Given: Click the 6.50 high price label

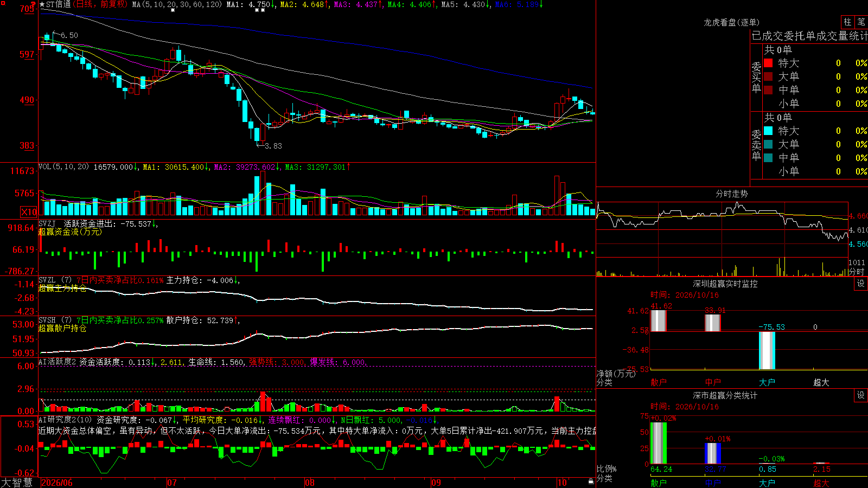Looking at the screenshot, I should (x=69, y=35).
